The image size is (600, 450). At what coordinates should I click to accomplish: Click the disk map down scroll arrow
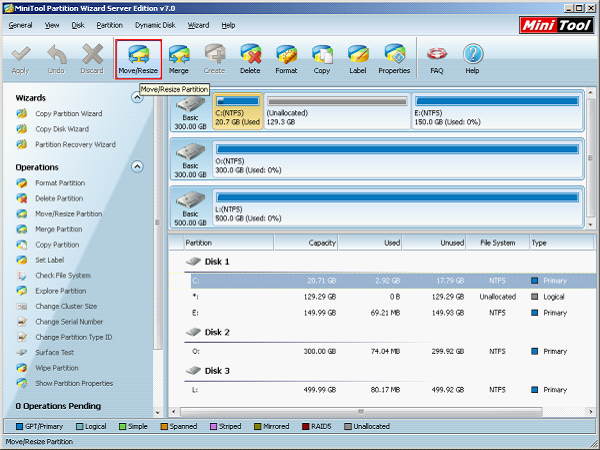[x=590, y=225]
